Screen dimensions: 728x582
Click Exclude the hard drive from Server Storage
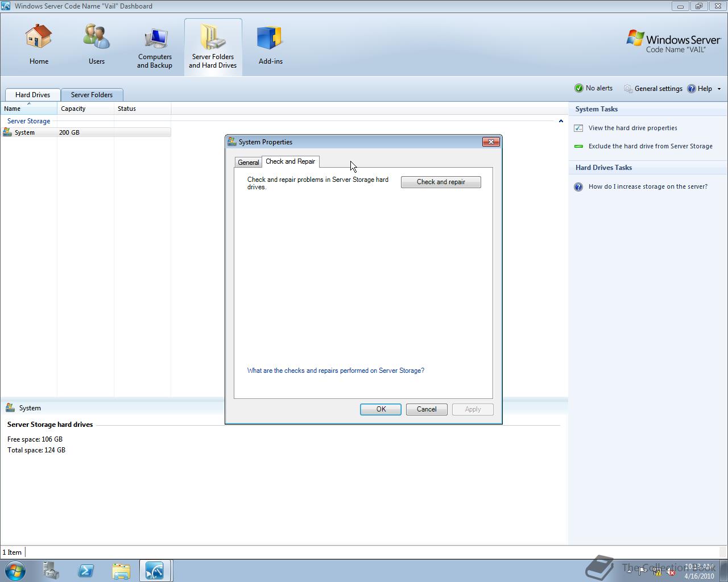(x=650, y=146)
